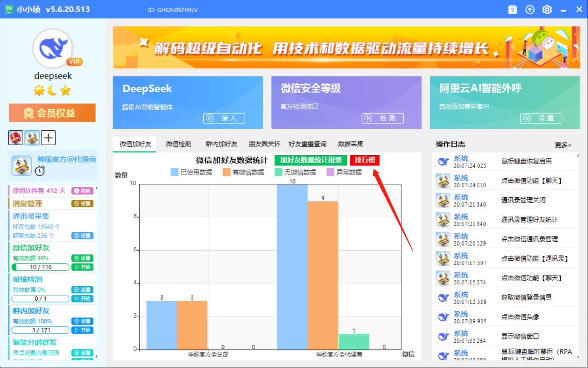Click 检测 on the 微信安全等级 card

pyautogui.click(x=383, y=118)
